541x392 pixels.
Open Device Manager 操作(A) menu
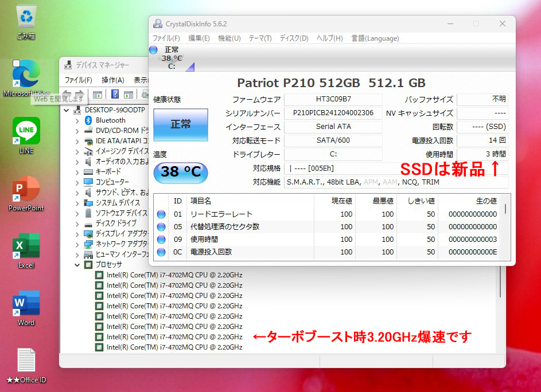113,80
